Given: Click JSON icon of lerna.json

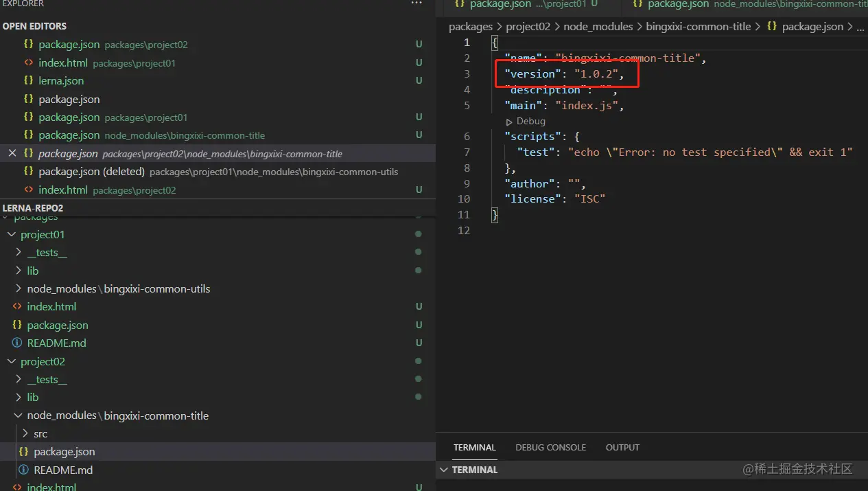Looking at the screenshot, I should coord(28,80).
